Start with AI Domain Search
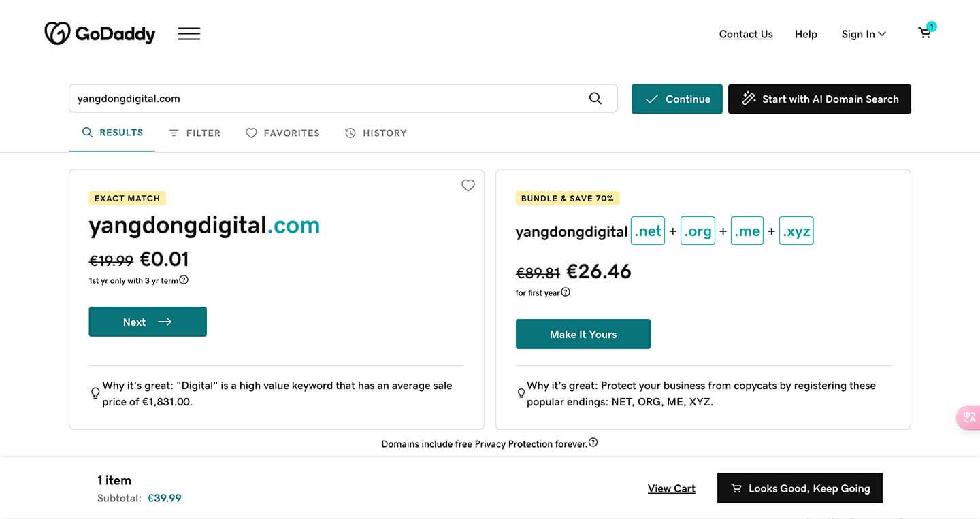The image size is (980, 519). coord(819,99)
